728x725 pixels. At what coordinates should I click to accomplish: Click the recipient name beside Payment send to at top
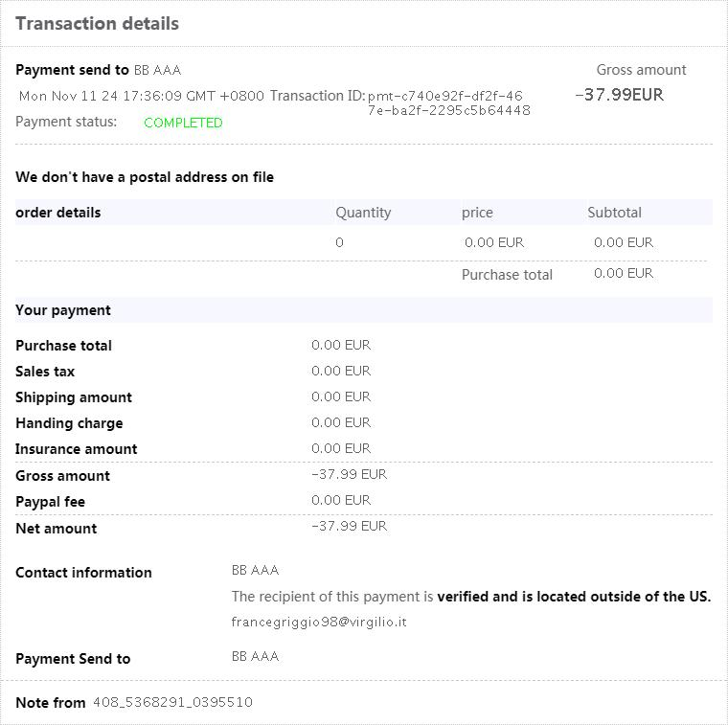pos(157,70)
